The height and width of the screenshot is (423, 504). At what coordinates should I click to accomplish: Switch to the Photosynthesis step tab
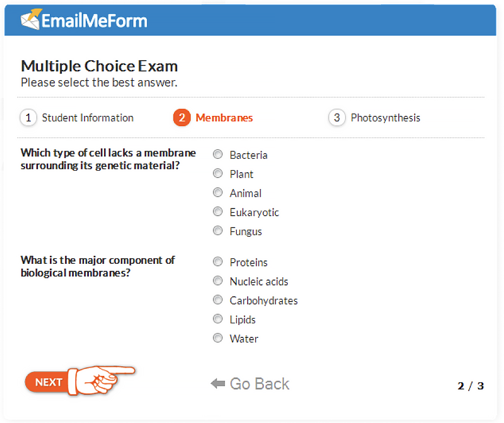click(x=385, y=118)
